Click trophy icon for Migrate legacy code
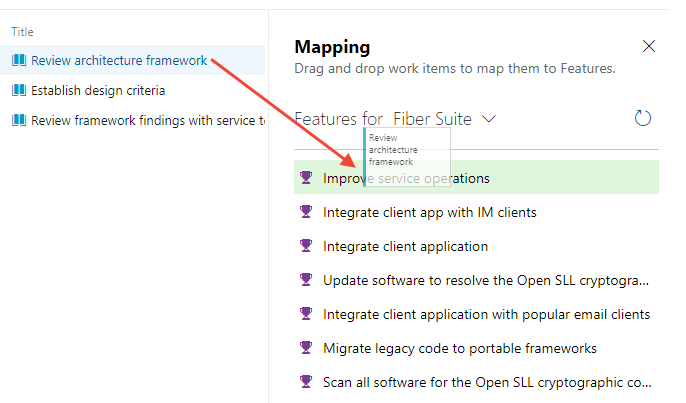686x403 pixels. pyautogui.click(x=306, y=348)
